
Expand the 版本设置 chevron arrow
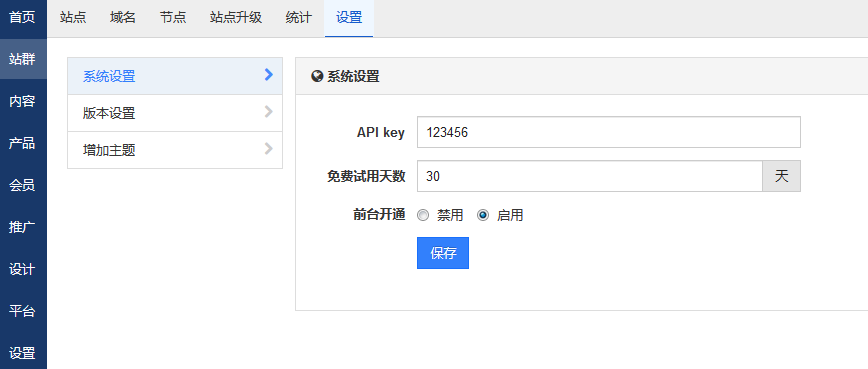click(269, 112)
